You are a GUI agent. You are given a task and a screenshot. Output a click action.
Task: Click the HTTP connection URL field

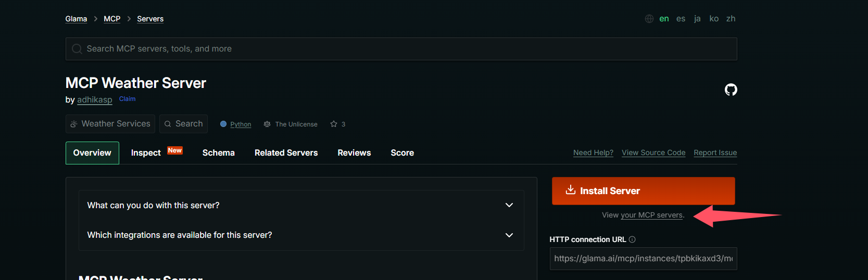(643, 259)
